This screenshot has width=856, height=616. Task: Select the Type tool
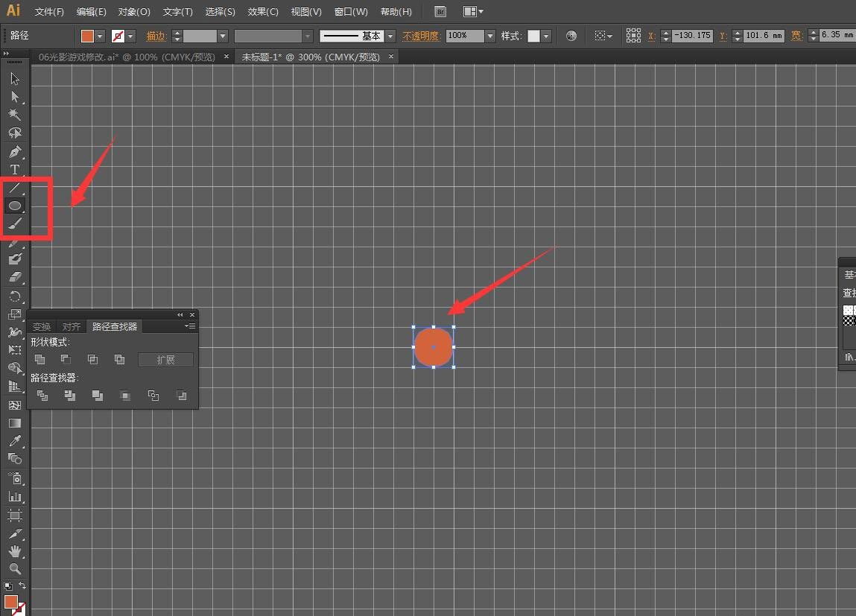point(15,170)
